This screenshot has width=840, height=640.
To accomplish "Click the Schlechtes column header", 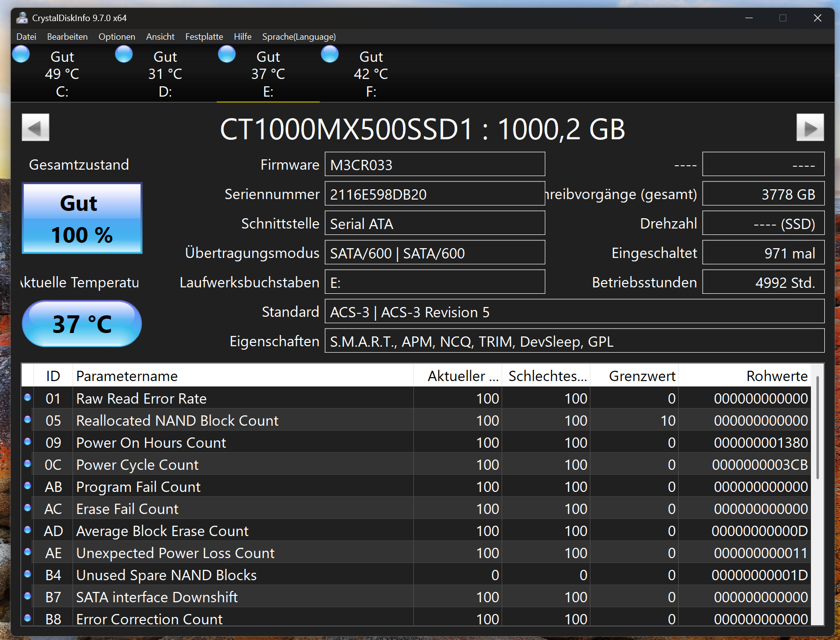I will [x=546, y=376].
